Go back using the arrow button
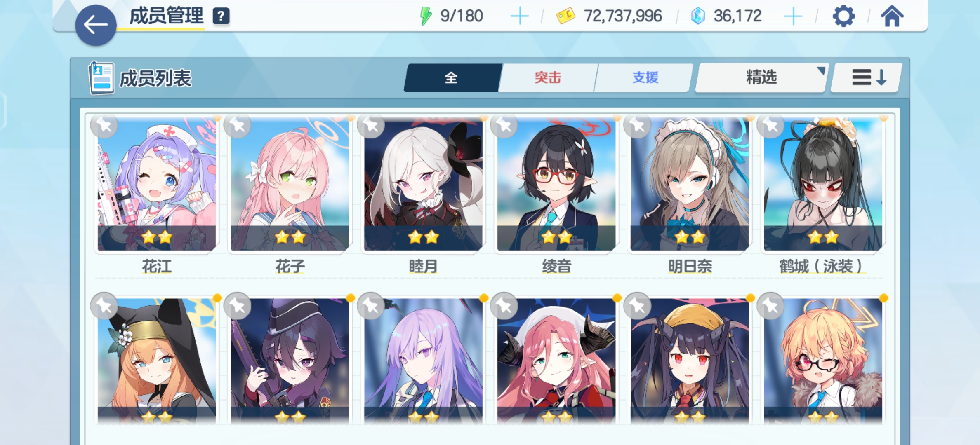980x445 pixels. click(96, 25)
